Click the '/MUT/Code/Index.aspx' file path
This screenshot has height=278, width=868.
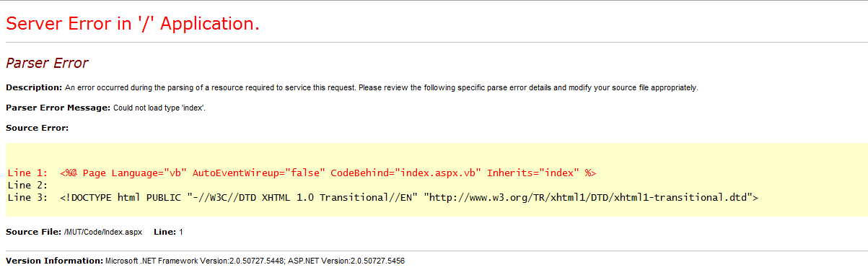(x=103, y=232)
